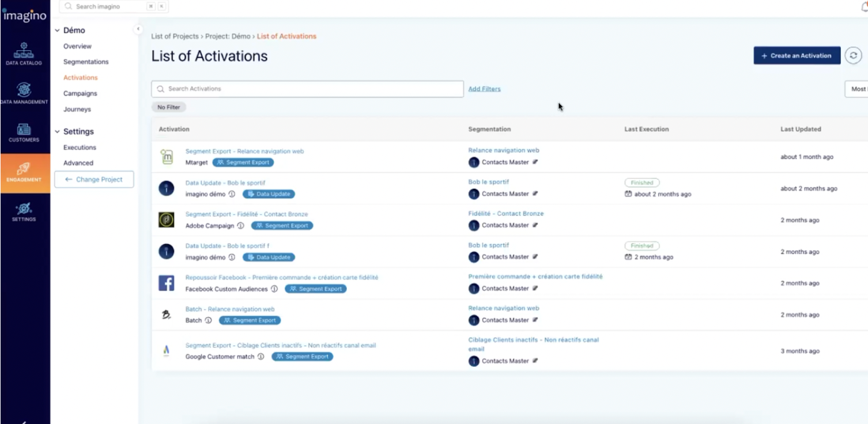Viewport: 868px width, 424px height.
Task: Click info icon next to Batch
Action: [208, 320]
